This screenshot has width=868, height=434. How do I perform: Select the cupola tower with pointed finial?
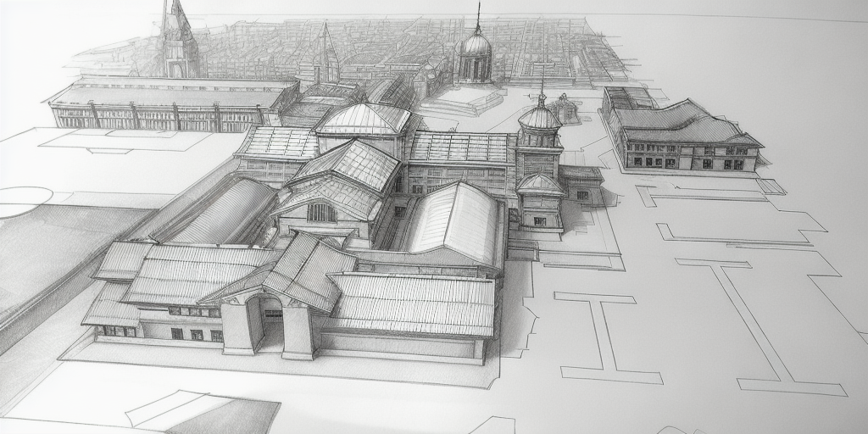[539, 119]
